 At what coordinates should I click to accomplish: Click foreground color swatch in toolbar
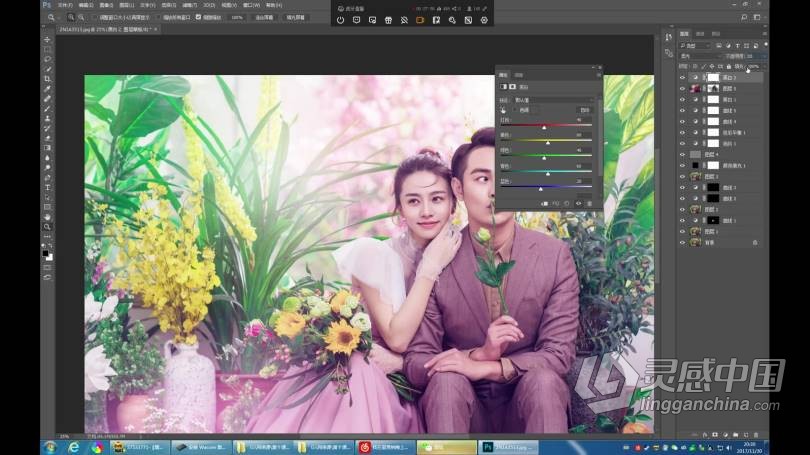pos(45,254)
